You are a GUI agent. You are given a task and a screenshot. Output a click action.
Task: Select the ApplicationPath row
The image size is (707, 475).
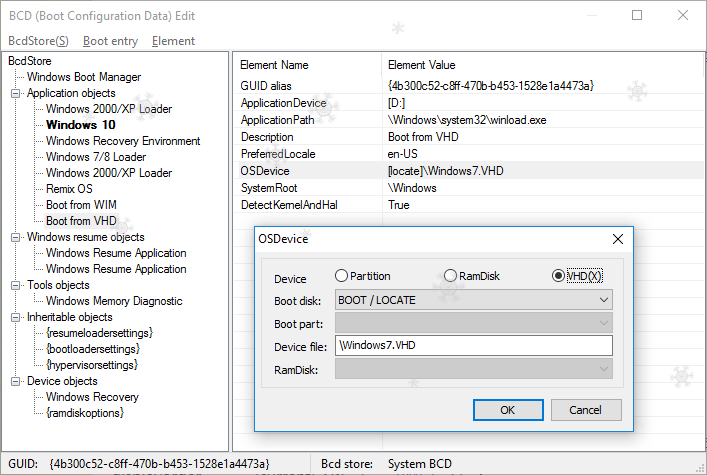468,120
